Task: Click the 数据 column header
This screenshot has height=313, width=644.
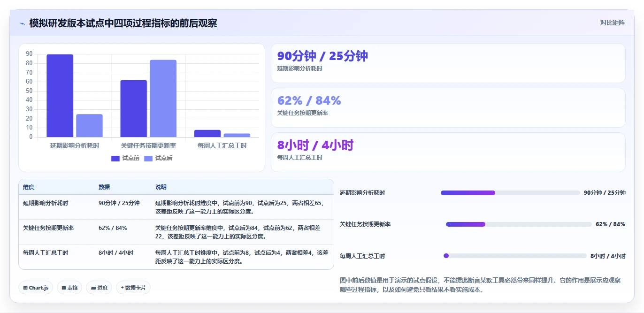Action: [x=104, y=187]
